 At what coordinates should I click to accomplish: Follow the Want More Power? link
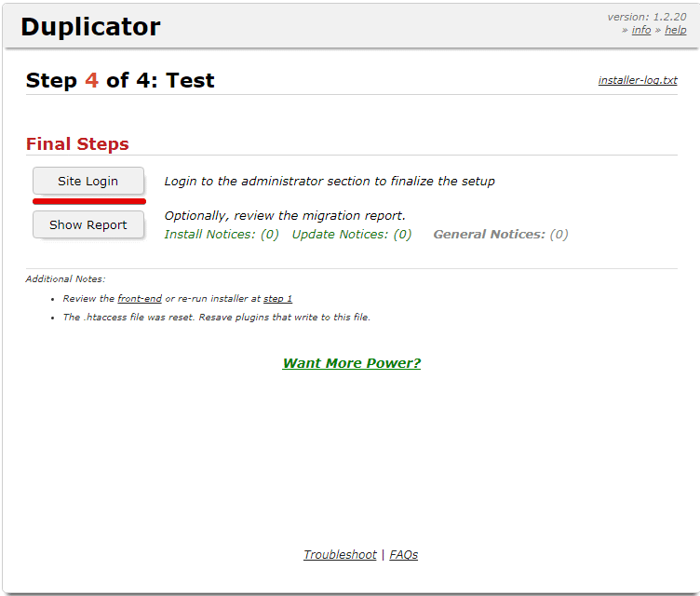pos(352,363)
